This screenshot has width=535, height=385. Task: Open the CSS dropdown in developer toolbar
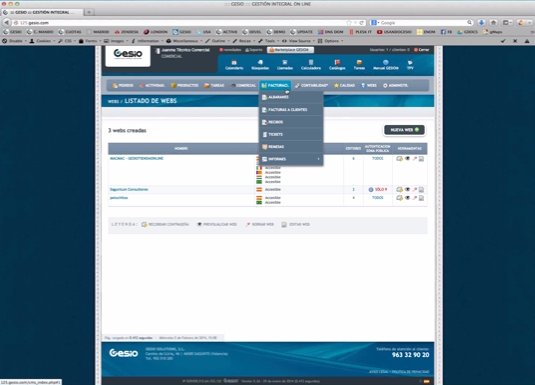click(x=67, y=41)
